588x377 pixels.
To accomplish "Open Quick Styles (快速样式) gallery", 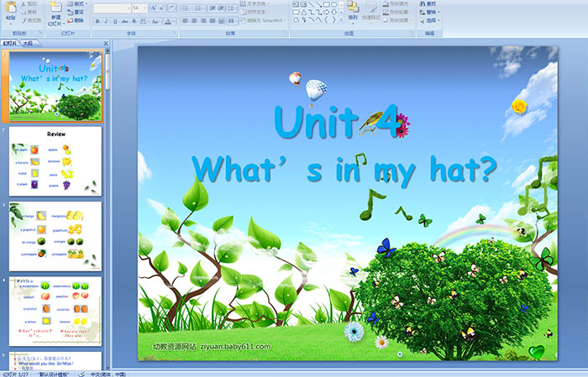I will (371, 11).
